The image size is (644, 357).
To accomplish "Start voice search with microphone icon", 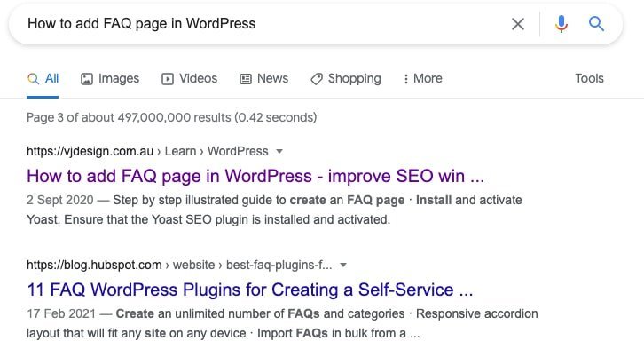I will [561, 24].
